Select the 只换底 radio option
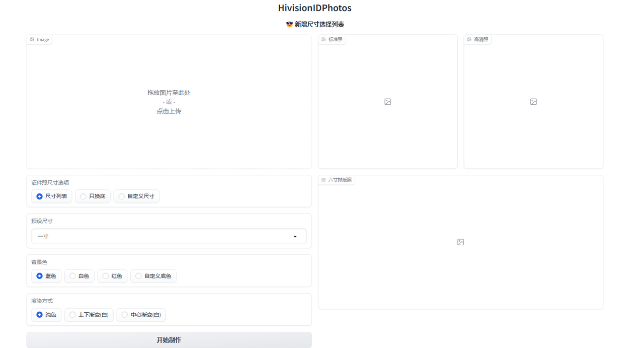 [84, 196]
